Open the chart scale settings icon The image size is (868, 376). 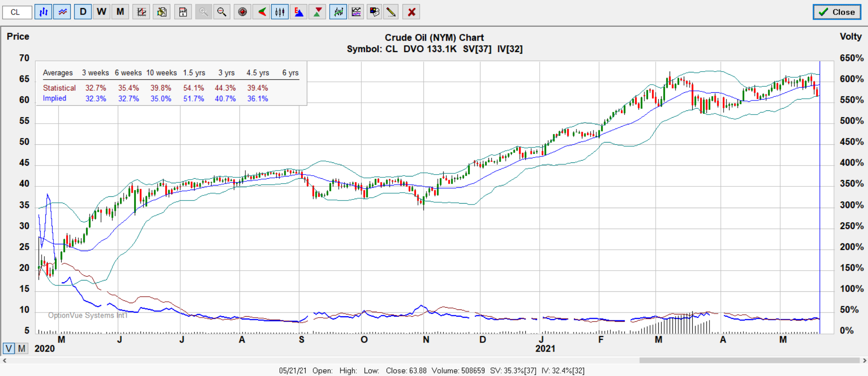coord(141,12)
